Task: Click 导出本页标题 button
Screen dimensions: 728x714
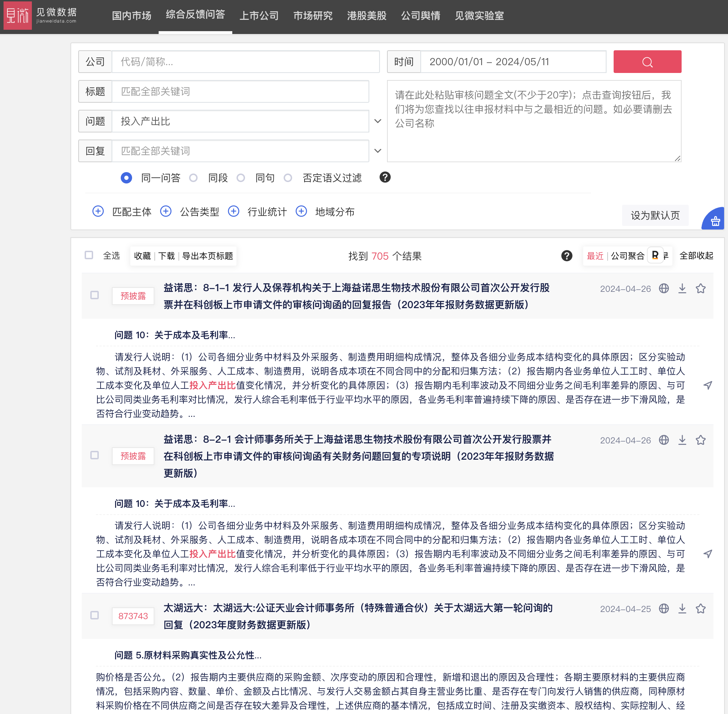Action: coord(207,256)
